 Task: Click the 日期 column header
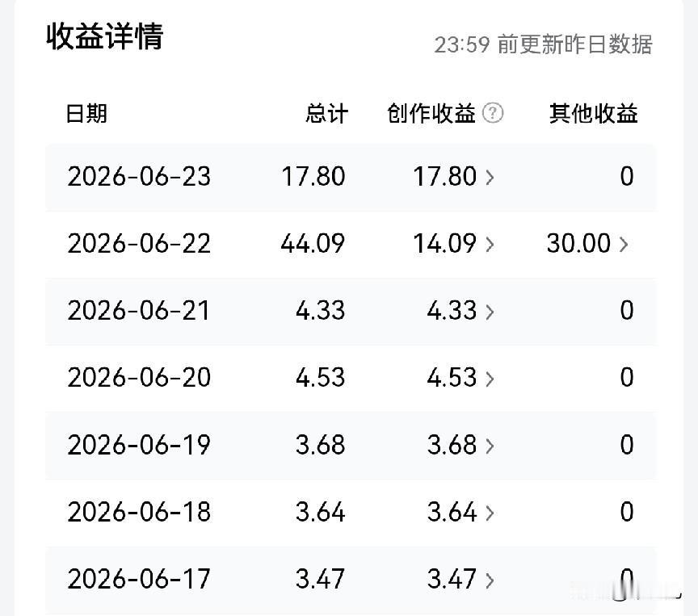coord(86,113)
